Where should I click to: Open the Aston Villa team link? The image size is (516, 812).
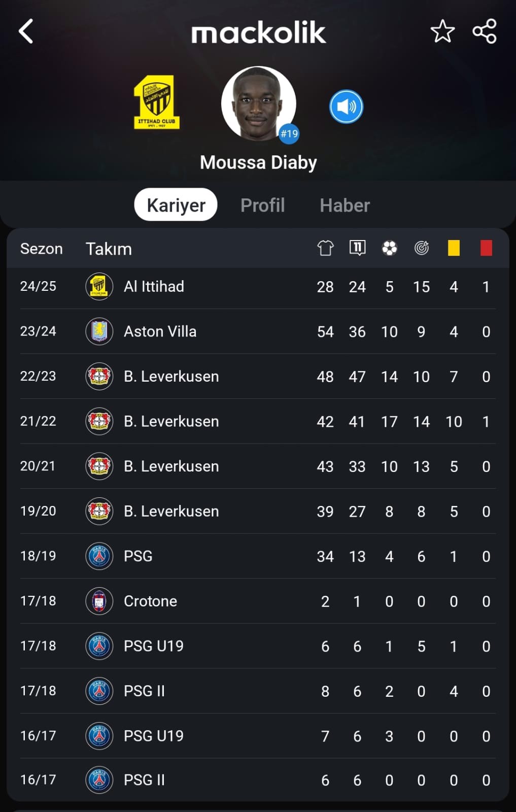tap(160, 331)
